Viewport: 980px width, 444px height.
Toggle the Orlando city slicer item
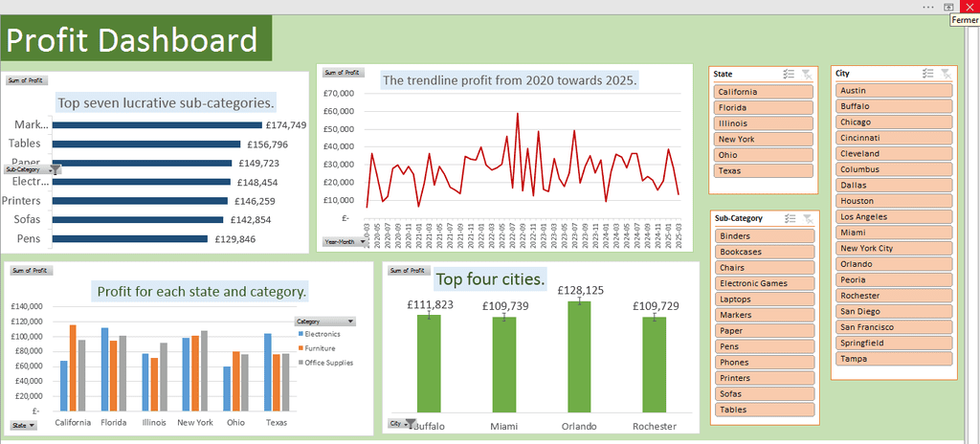point(894,264)
